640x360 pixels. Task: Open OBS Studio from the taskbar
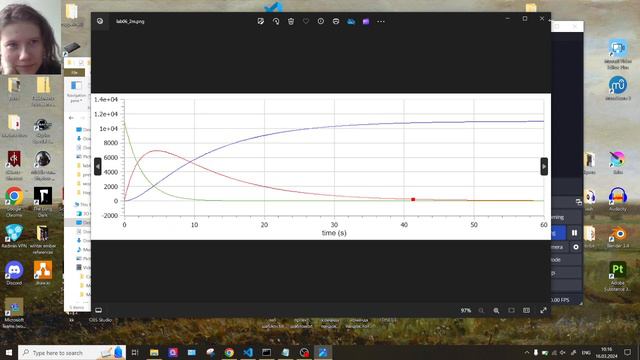[x=304, y=352]
